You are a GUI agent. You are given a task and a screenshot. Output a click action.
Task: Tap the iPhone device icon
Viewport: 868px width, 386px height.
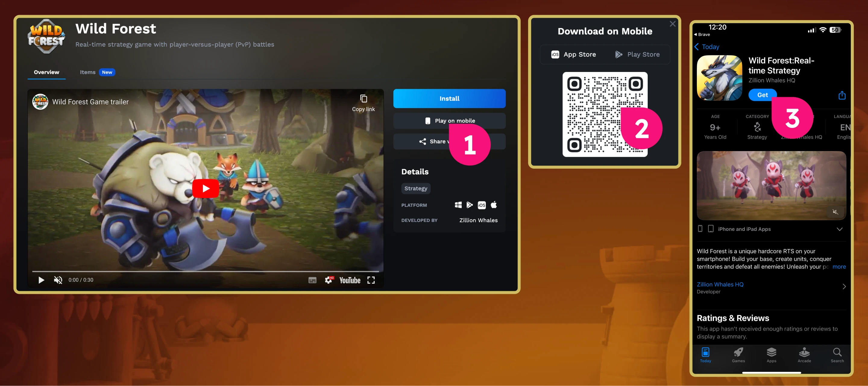pos(700,229)
